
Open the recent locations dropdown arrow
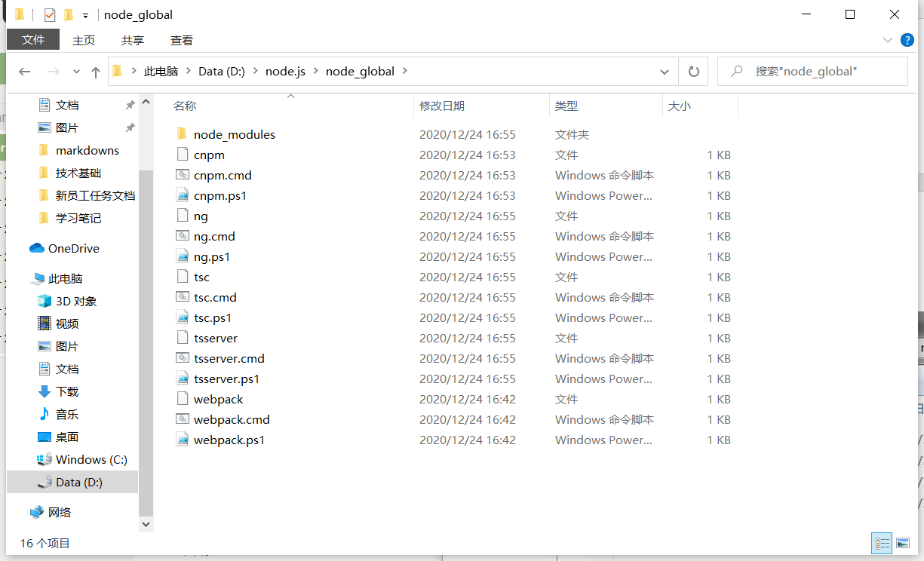coord(76,72)
